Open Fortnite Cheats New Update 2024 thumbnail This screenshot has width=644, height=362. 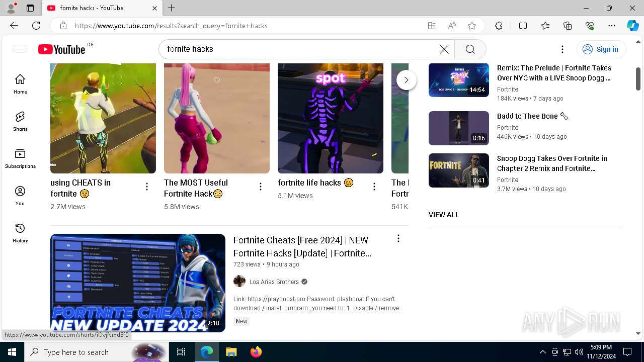click(138, 283)
